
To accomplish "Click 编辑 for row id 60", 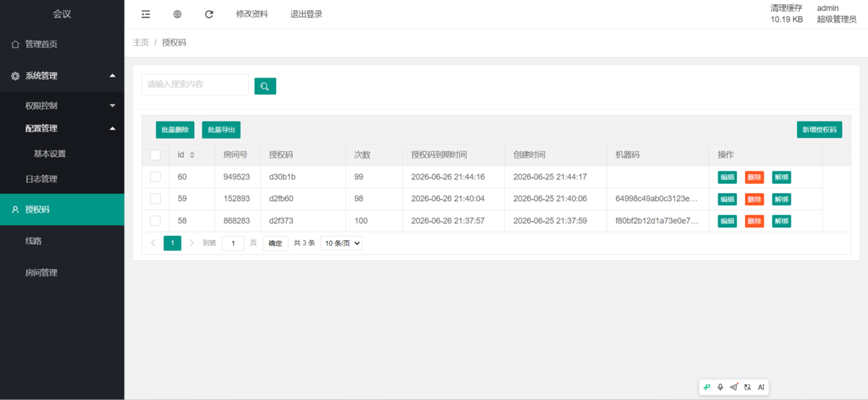I will point(727,177).
